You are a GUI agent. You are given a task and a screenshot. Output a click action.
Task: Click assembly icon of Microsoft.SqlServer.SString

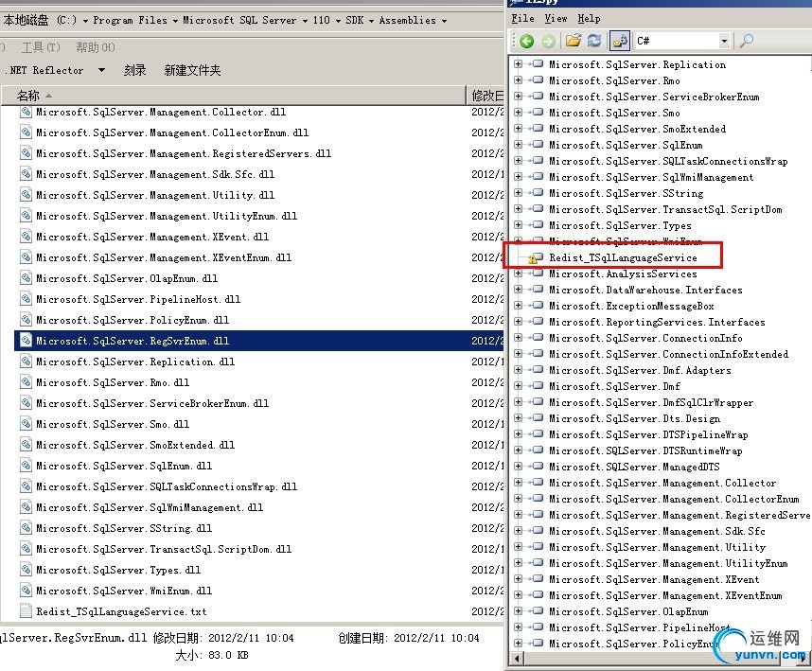click(538, 193)
